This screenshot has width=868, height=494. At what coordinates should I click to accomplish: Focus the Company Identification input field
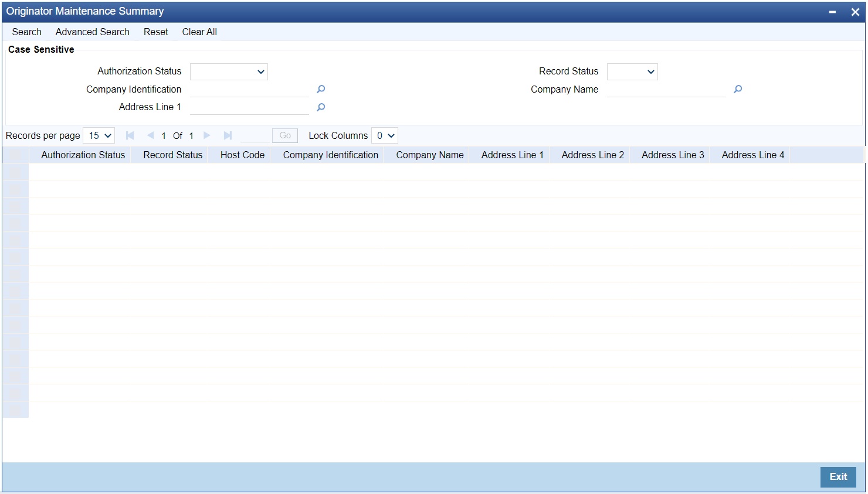click(x=249, y=89)
